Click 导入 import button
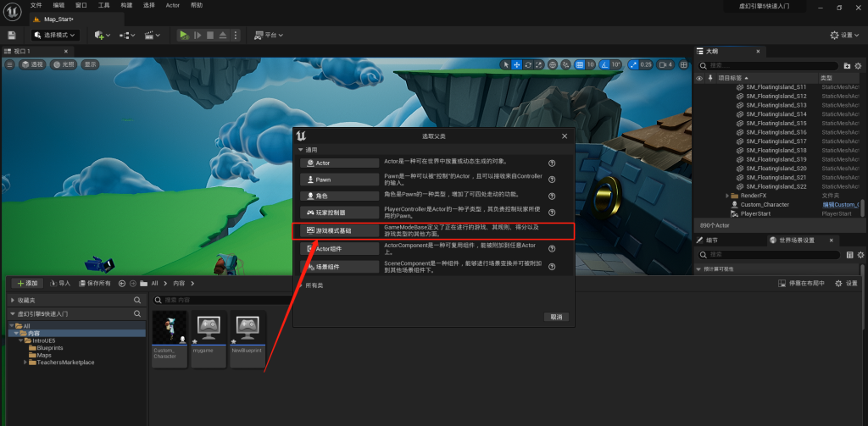868x426 pixels. tap(60, 283)
